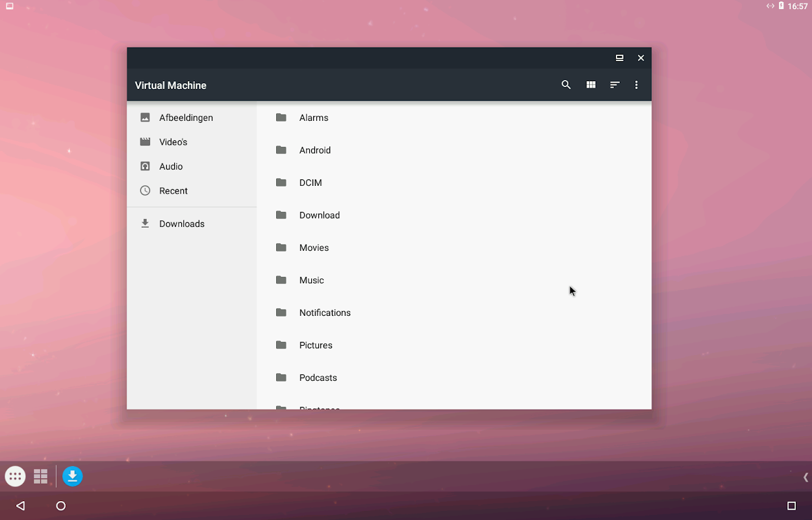View Recent files from the sidebar
The width and height of the screenshot is (812, 520).
coord(173,190)
